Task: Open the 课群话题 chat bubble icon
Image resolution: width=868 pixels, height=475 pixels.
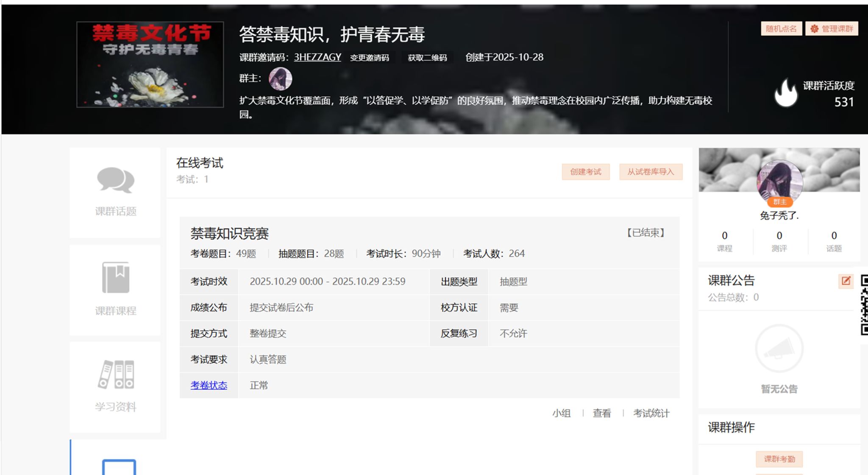Action: pos(115,180)
